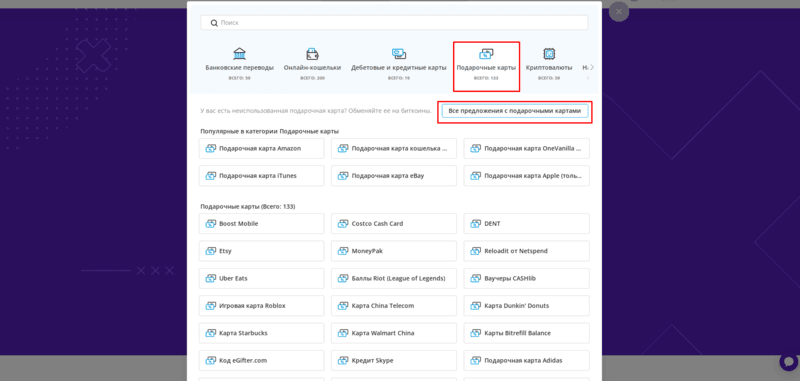Choose Costco Cash Card

(x=394, y=223)
